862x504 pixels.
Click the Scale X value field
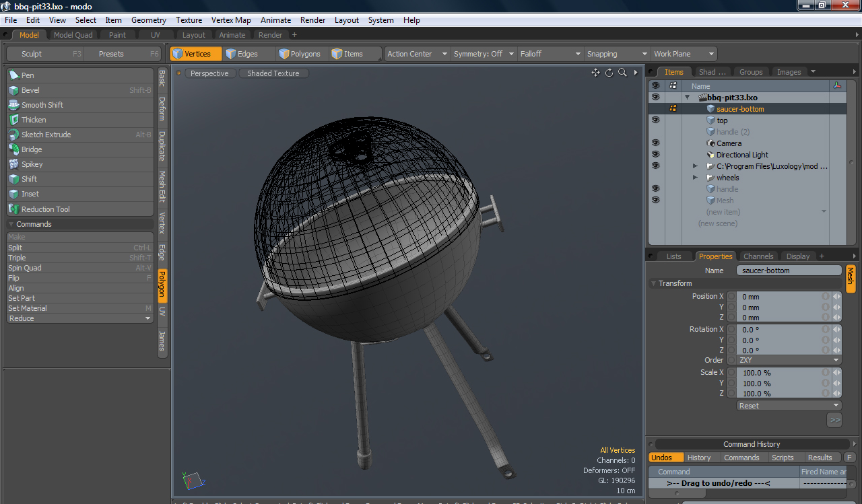click(x=779, y=373)
